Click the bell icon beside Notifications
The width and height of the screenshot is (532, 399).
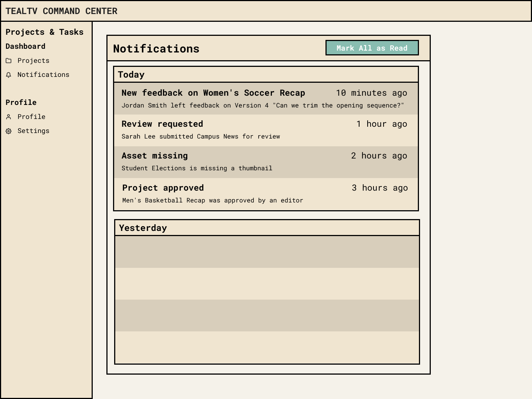click(8, 75)
